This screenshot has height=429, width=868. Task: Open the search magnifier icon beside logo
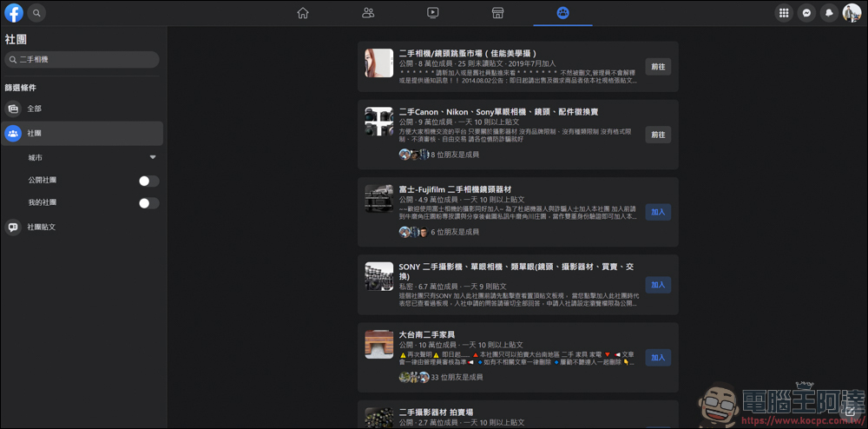coord(36,13)
